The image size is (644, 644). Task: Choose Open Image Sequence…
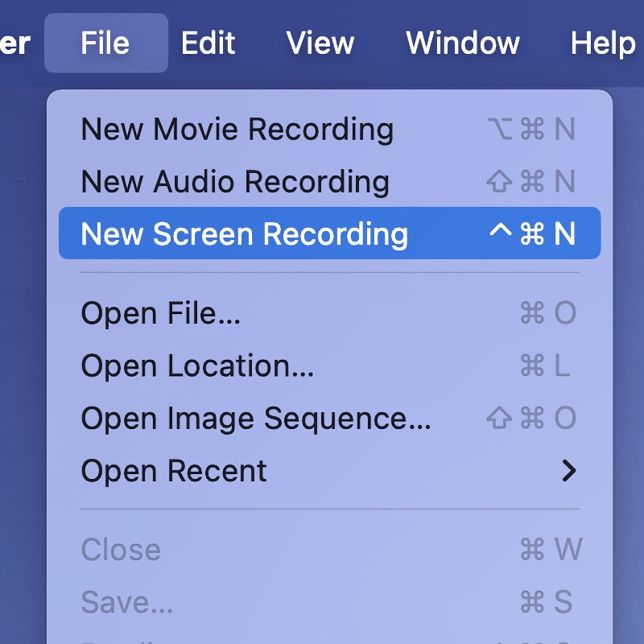(256, 419)
